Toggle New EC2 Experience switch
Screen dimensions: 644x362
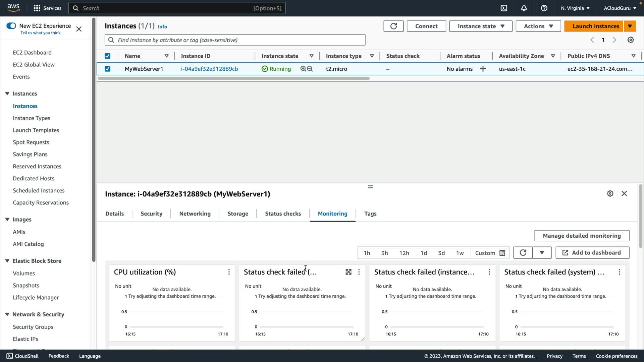click(x=11, y=26)
